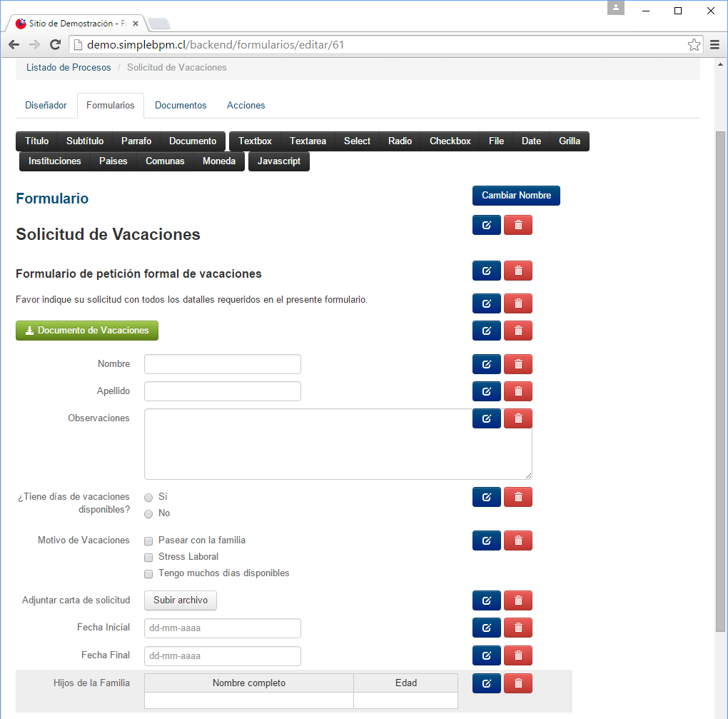Click into the Observaciones text area
Viewport: 728px width, 719px height.
[x=338, y=444]
